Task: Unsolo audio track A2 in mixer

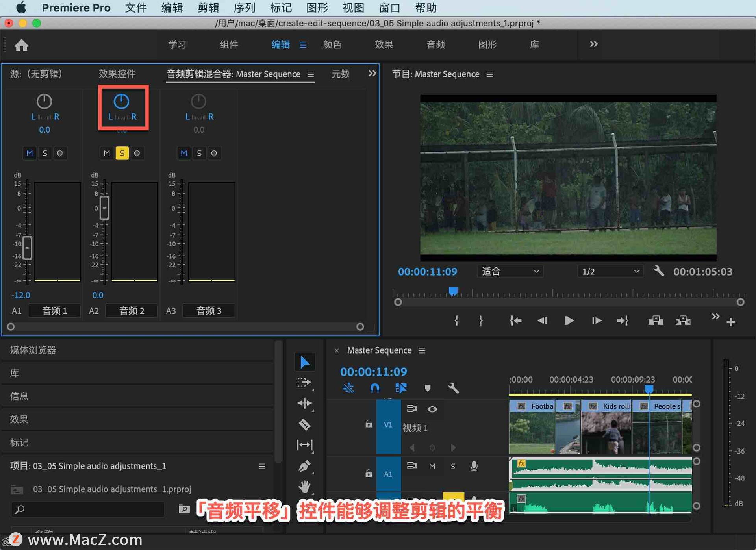Action: pyautogui.click(x=122, y=153)
